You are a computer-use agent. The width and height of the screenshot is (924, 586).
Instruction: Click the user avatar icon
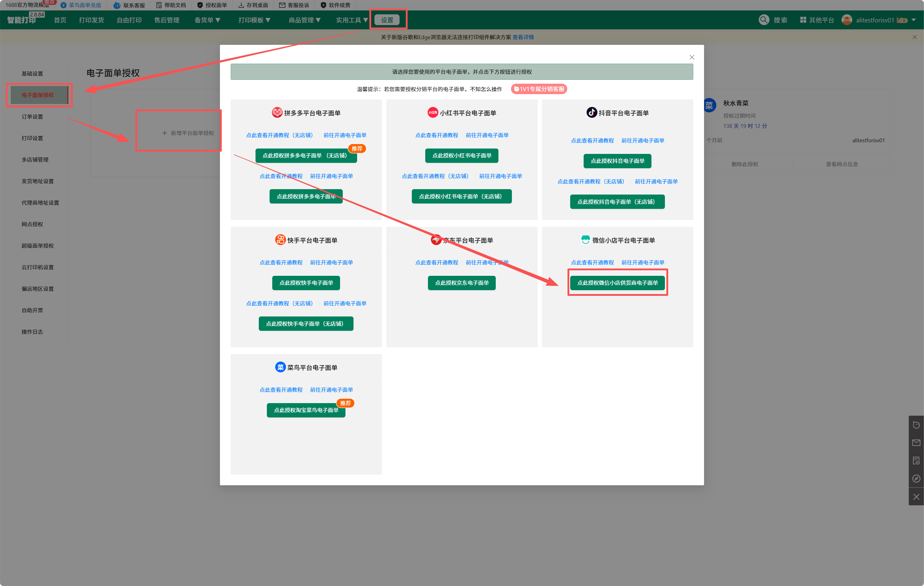click(x=847, y=20)
